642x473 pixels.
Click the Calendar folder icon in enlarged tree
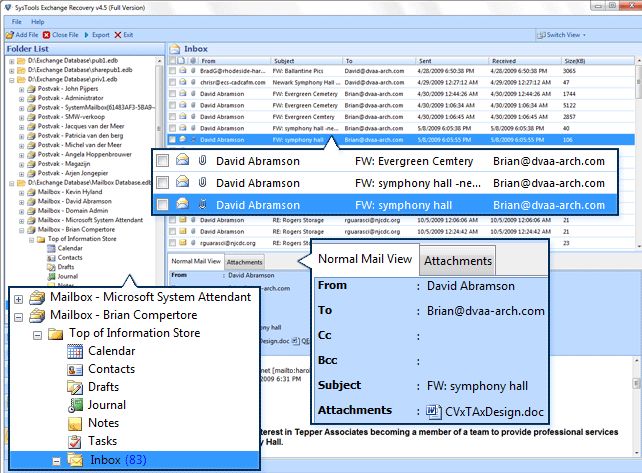[x=75, y=351]
